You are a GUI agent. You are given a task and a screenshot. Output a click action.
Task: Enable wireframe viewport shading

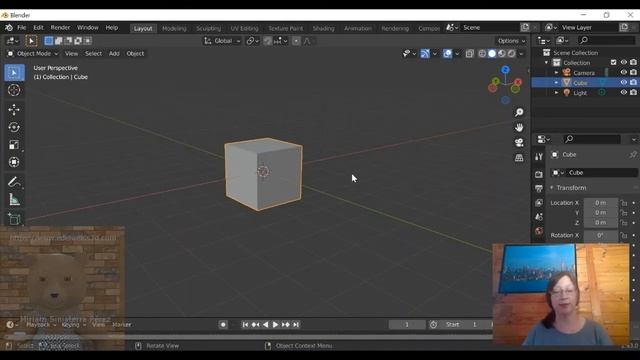(x=482, y=53)
